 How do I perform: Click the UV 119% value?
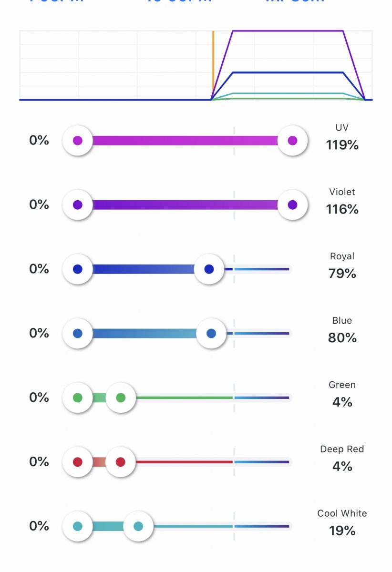(x=342, y=145)
